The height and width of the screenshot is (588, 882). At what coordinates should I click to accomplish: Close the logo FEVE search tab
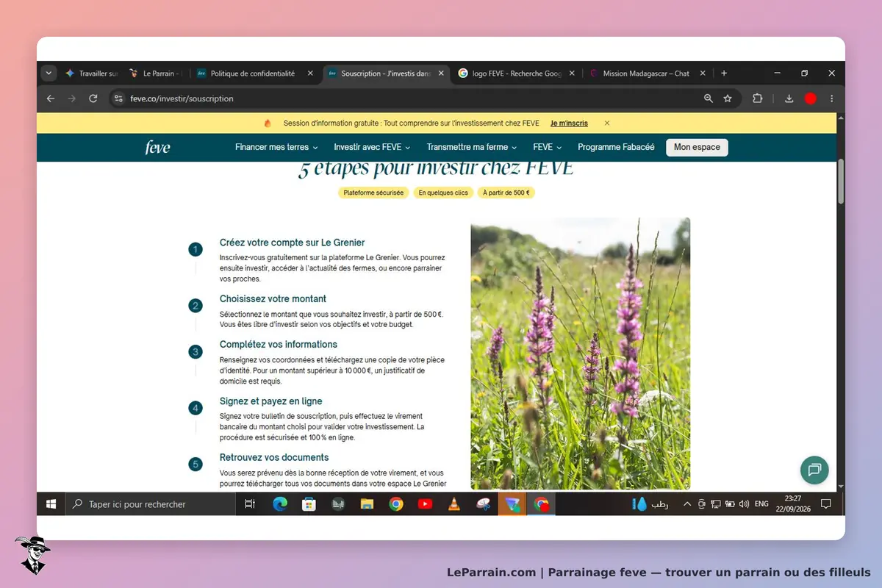(x=572, y=73)
